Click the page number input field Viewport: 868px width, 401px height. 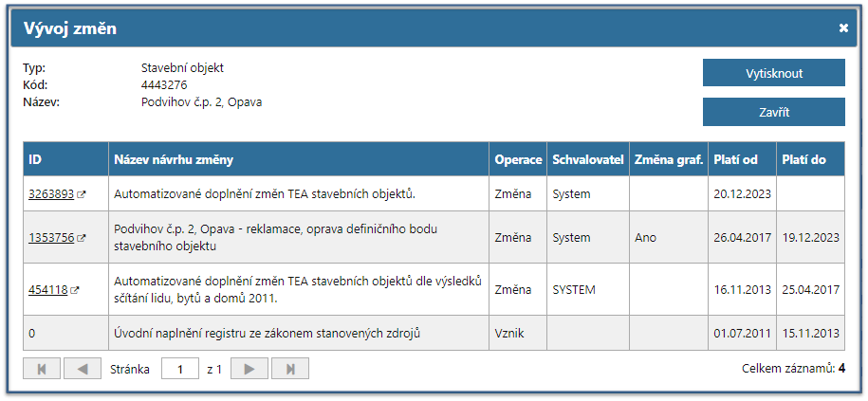(x=180, y=370)
